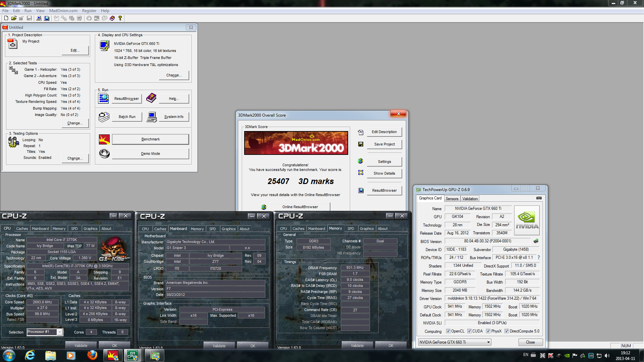
Task: Click the System Info computer toolbar icon
Action: (39, 18)
